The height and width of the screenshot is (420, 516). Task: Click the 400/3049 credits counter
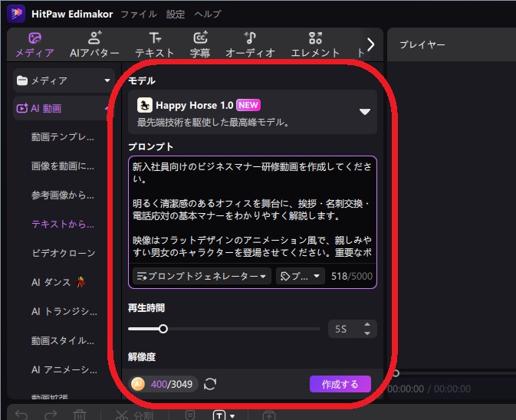(x=172, y=384)
